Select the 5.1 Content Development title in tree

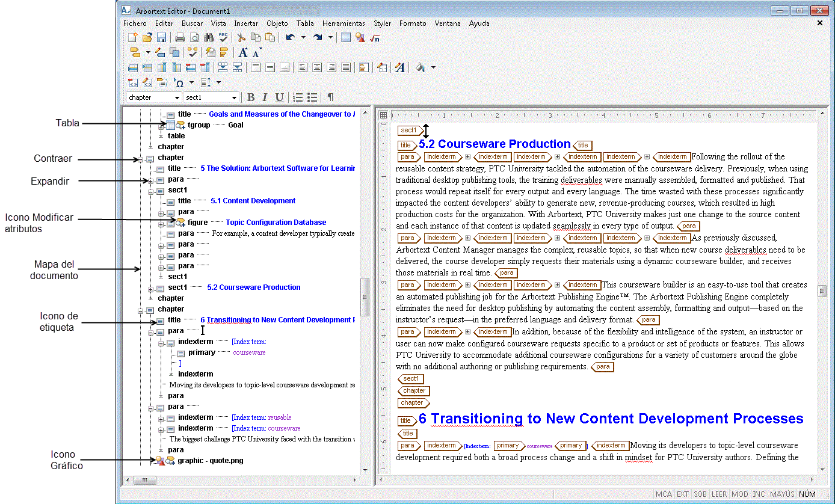(x=253, y=201)
